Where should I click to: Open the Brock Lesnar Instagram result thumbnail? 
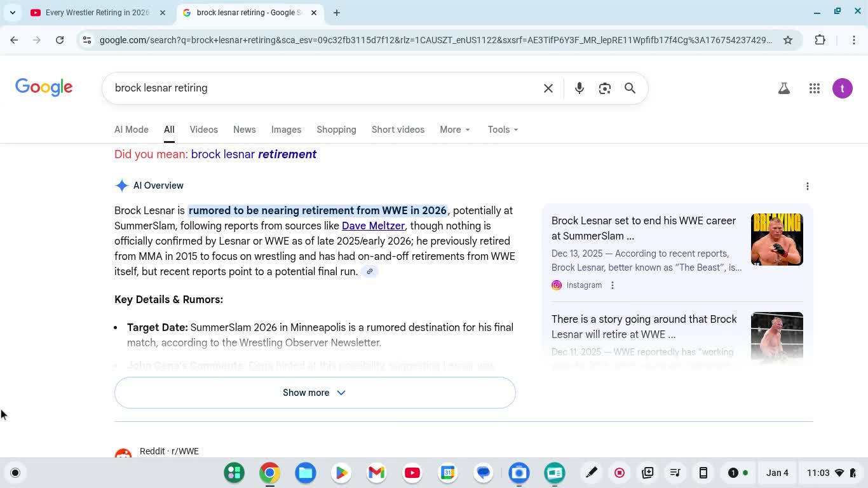click(776, 240)
